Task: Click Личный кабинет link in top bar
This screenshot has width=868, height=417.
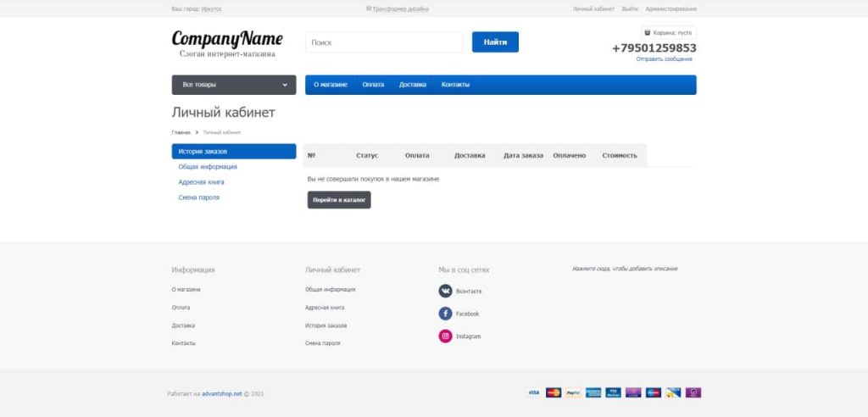Action: pos(593,8)
